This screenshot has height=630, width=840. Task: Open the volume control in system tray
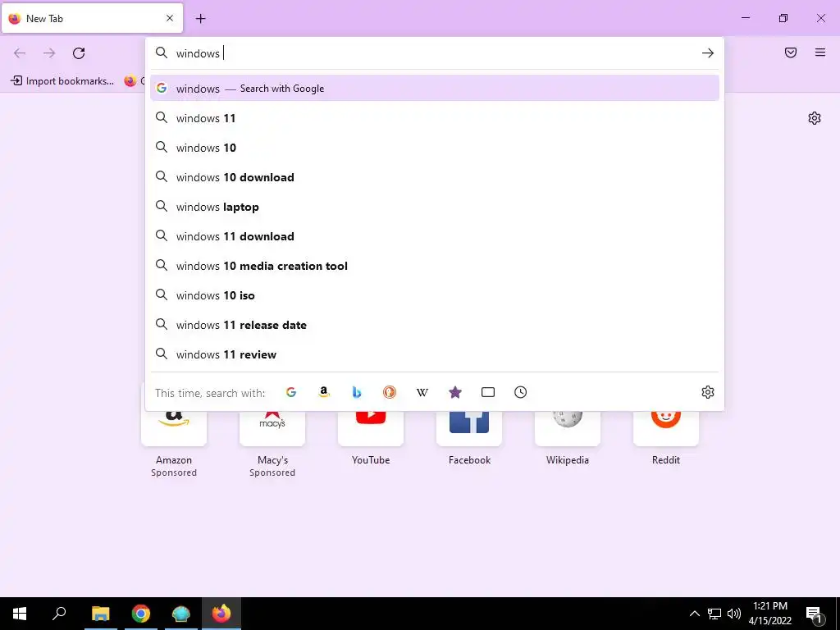734,614
